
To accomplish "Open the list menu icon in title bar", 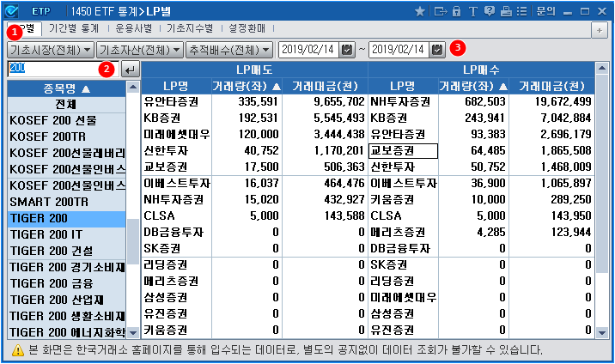I will tap(522, 11).
